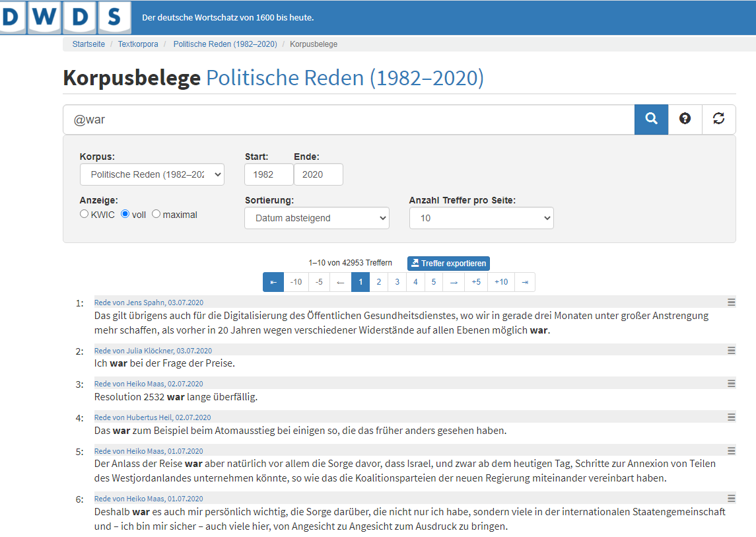Open Rede von Hubertus Heil, 02.07.2020
756x537 pixels.
pyautogui.click(x=153, y=417)
